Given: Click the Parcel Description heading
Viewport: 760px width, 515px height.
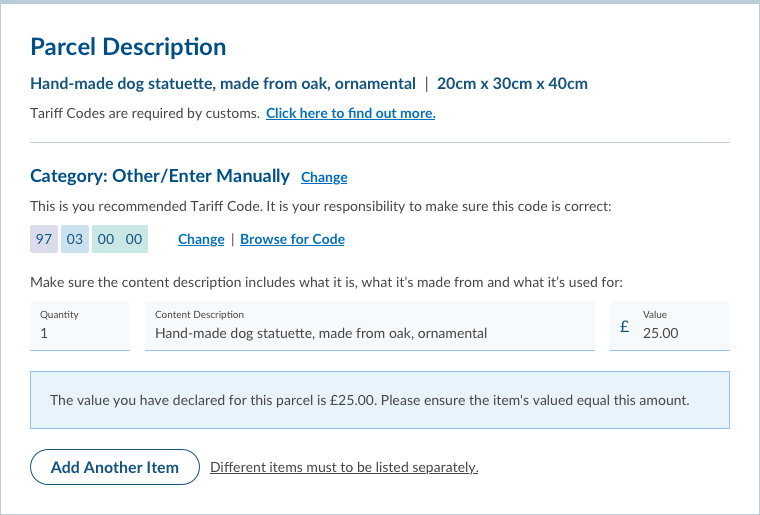Looking at the screenshot, I should (128, 46).
